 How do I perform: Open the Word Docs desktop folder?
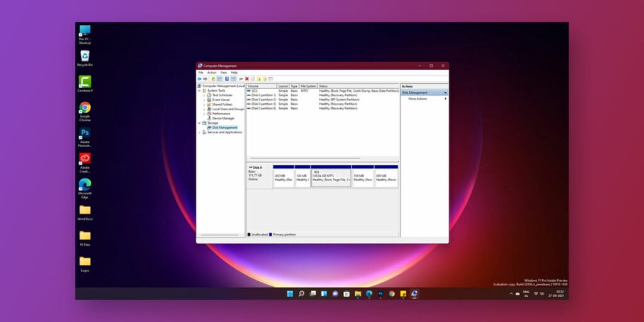point(85,213)
